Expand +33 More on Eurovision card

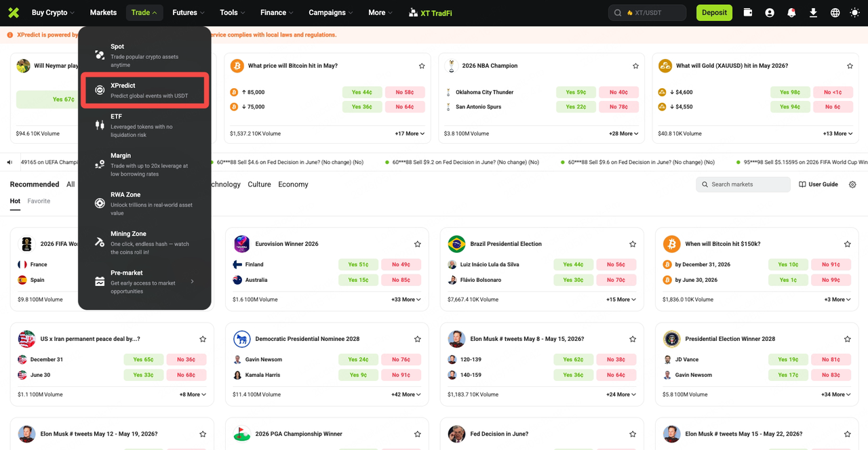coord(406,300)
